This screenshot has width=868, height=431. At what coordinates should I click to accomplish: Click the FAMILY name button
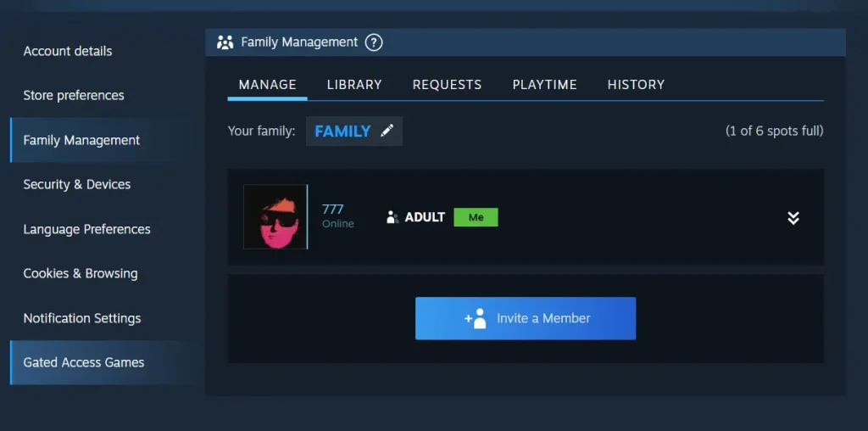(354, 132)
